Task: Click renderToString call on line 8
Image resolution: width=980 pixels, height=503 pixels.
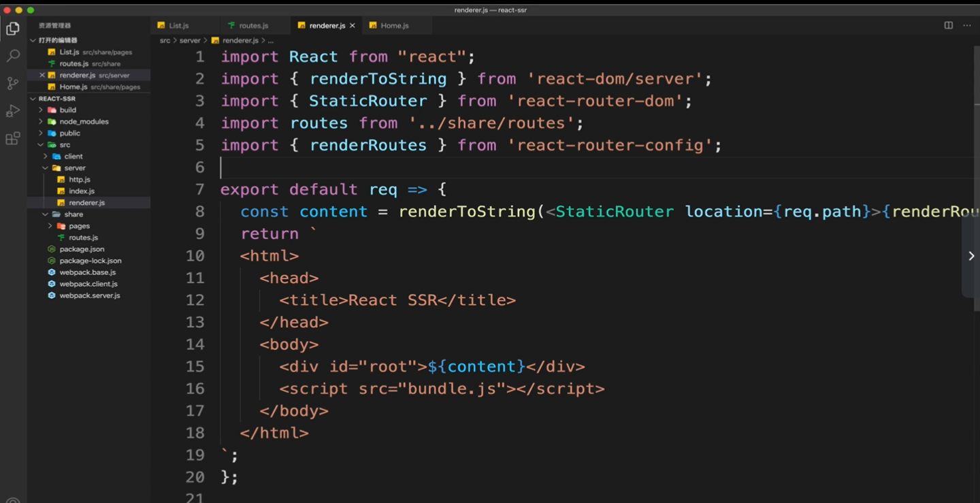Action: 467,212
